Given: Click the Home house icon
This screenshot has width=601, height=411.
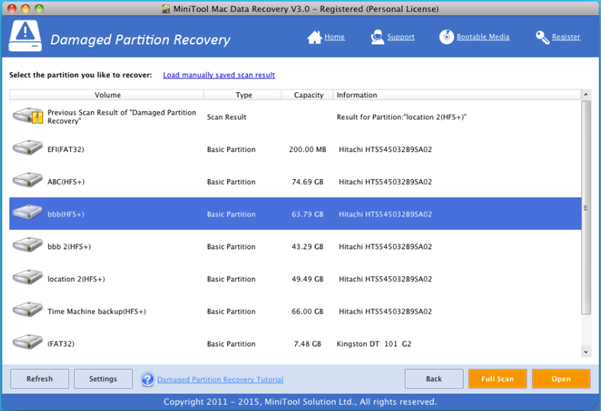Looking at the screenshot, I should [x=314, y=37].
